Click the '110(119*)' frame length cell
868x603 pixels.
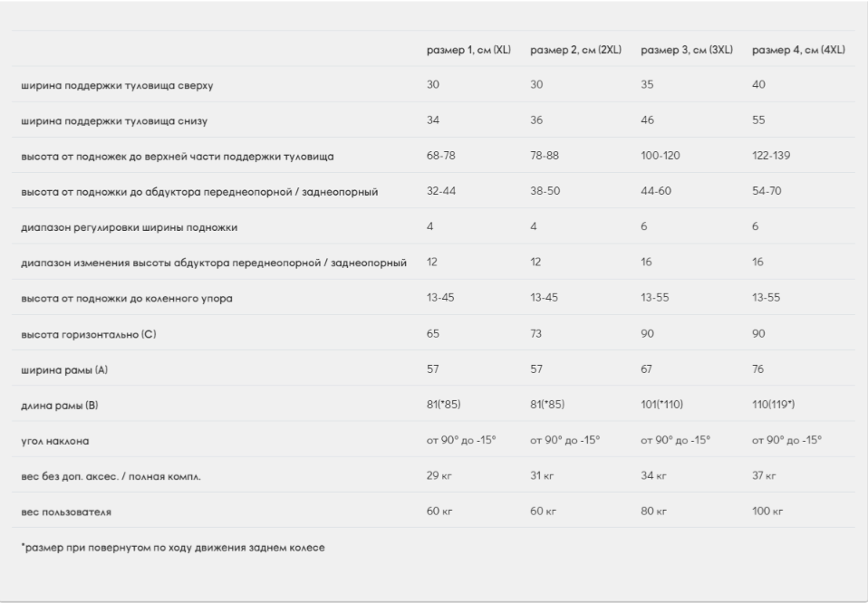774,406
